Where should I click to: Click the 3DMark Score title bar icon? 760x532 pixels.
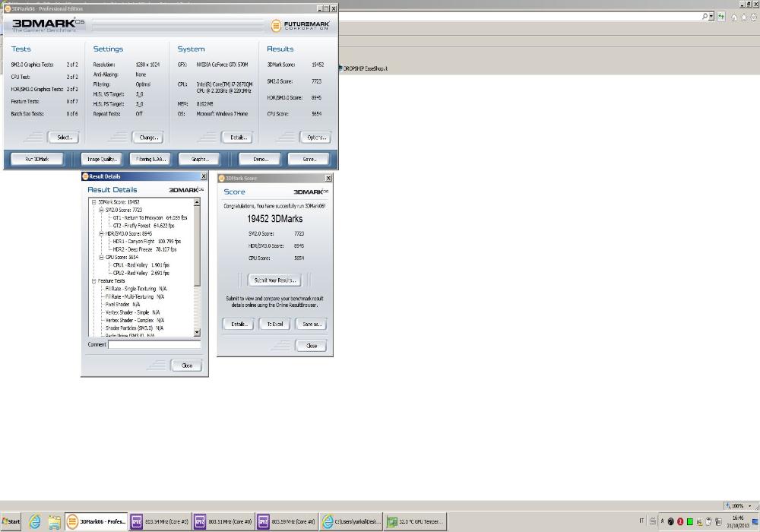(221, 179)
